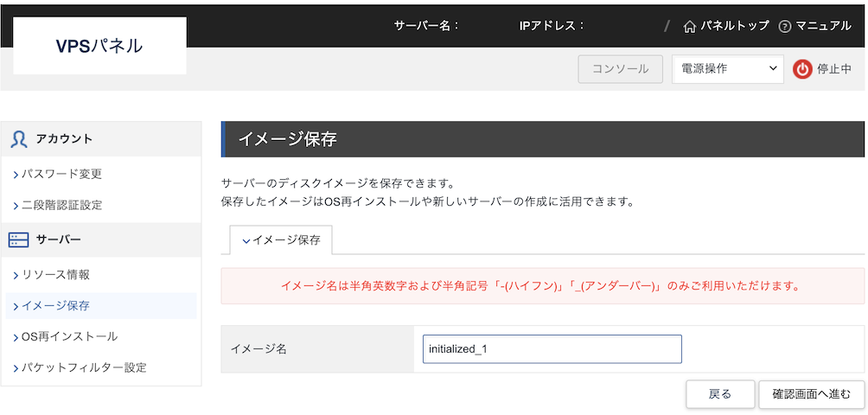
Task: Click the question mark manual icon
Action: point(785,26)
